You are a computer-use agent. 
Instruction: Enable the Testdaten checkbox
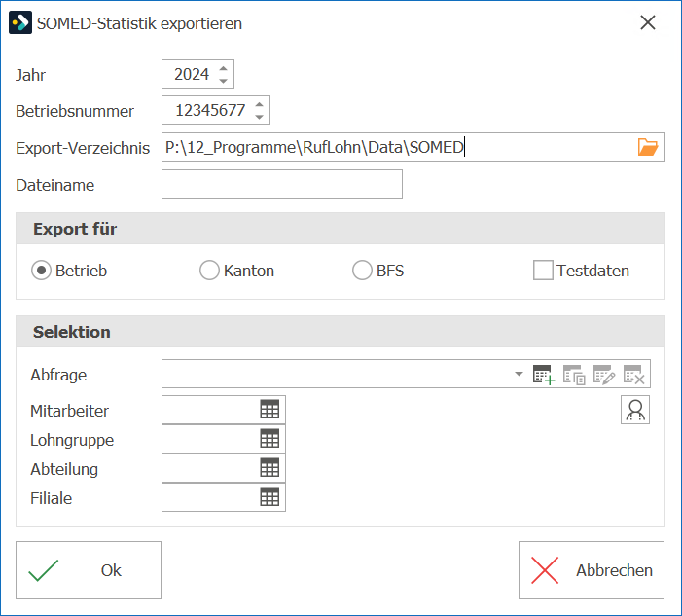(543, 271)
